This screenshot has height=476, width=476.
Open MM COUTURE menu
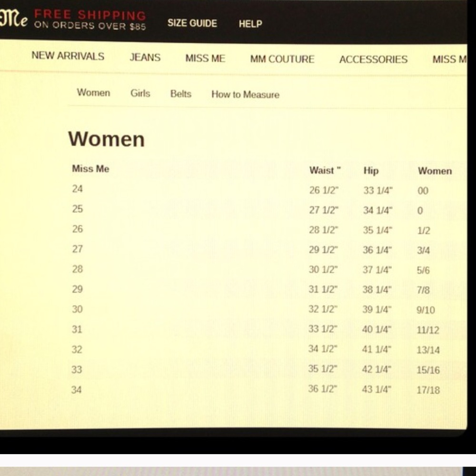282,59
